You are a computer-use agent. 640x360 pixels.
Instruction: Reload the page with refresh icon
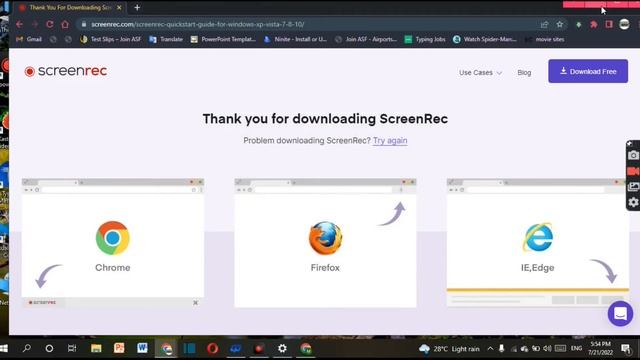click(50, 24)
